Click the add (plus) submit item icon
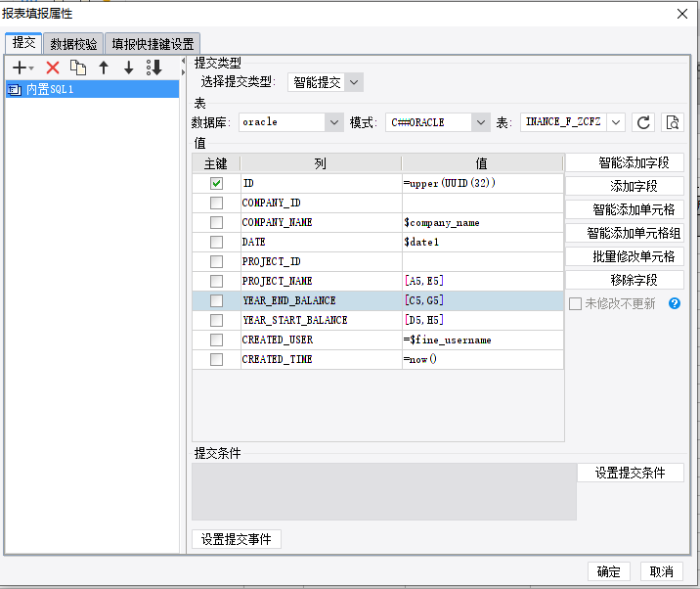 coord(20,68)
